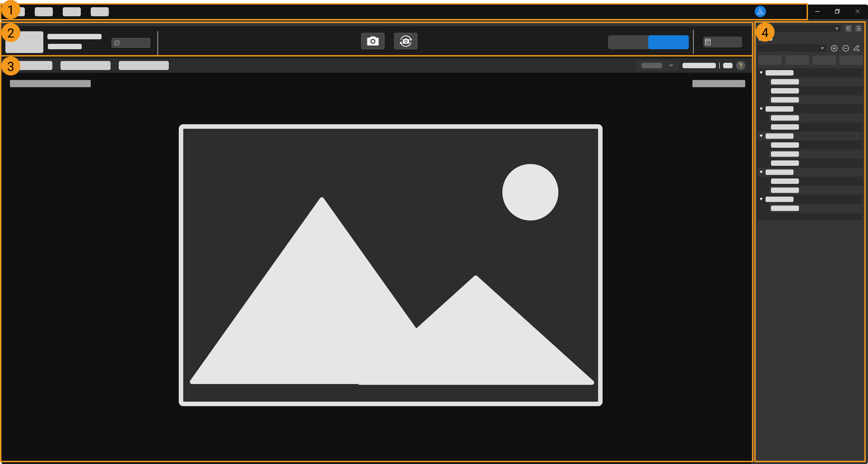Toggle the right filter icon in right panel
Screen dimensions: 868x464
point(859,29)
